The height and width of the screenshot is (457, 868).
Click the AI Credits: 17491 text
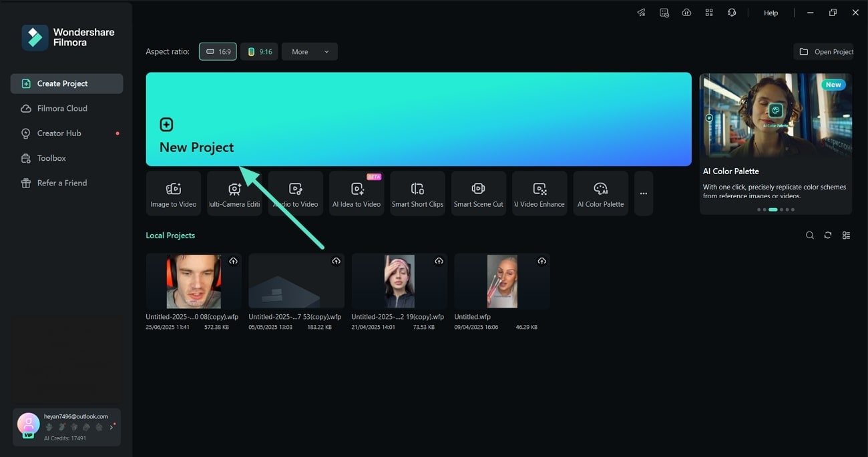pyautogui.click(x=65, y=438)
